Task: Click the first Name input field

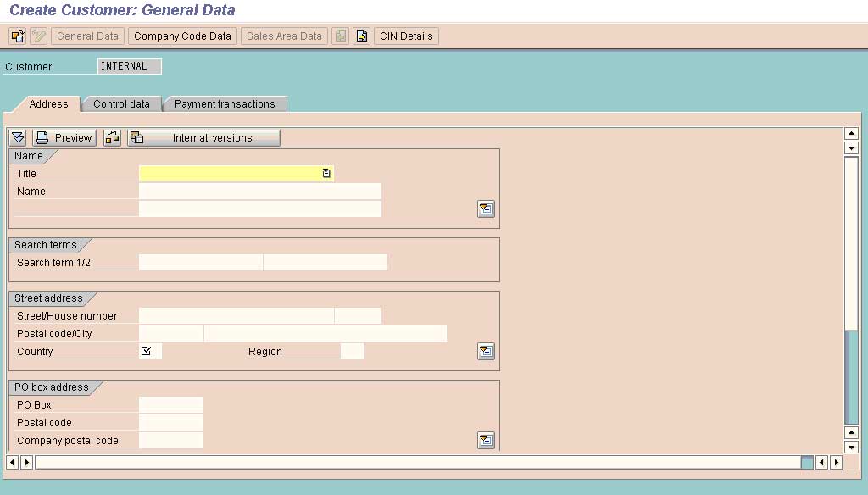Action: pyautogui.click(x=260, y=191)
